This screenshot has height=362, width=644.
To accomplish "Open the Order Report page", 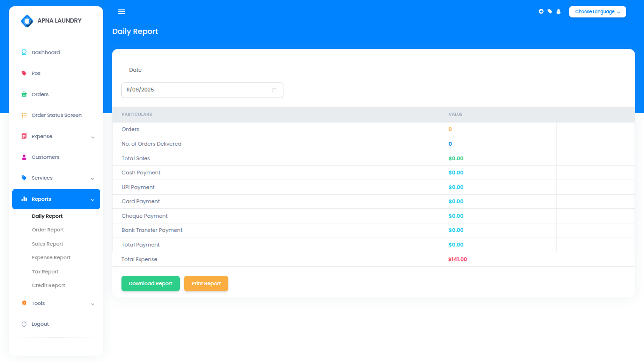I will [x=48, y=230].
